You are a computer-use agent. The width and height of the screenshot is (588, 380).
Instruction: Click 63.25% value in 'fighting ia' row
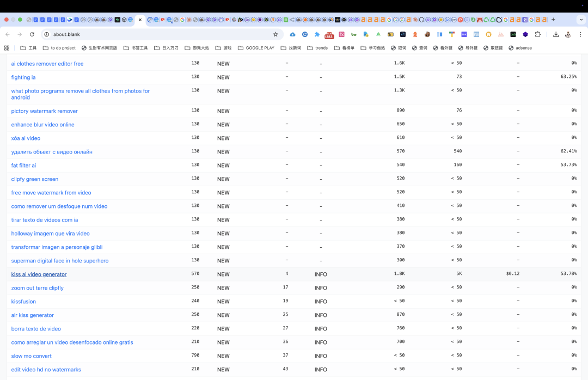pyautogui.click(x=568, y=77)
